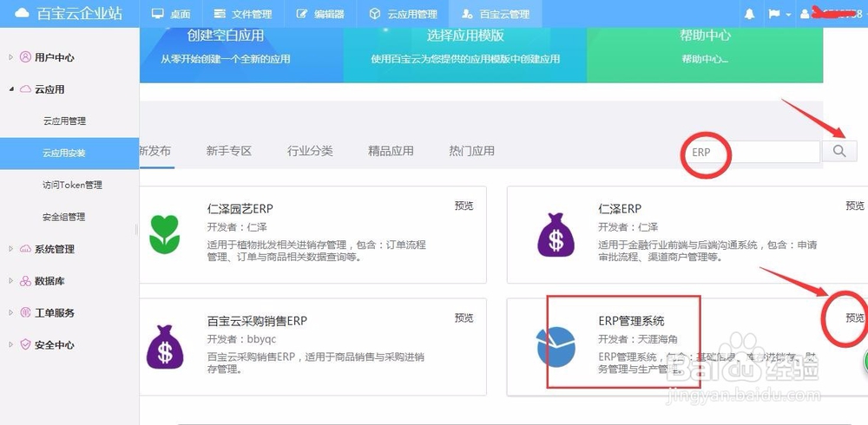This screenshot has width=868, height=425.
Task: Expand the 数据库 tree arrow
Action: point(10,281)
